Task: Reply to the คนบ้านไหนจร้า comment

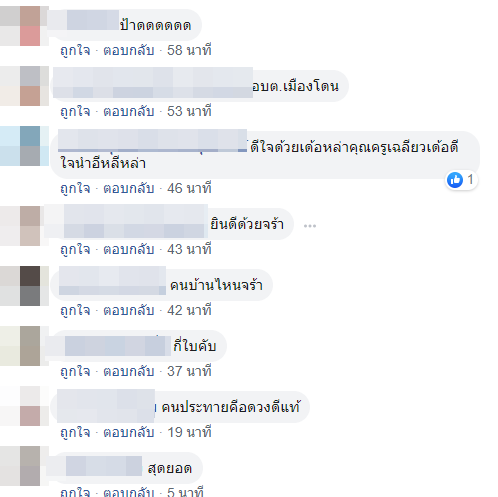Action: pos(129,310)
